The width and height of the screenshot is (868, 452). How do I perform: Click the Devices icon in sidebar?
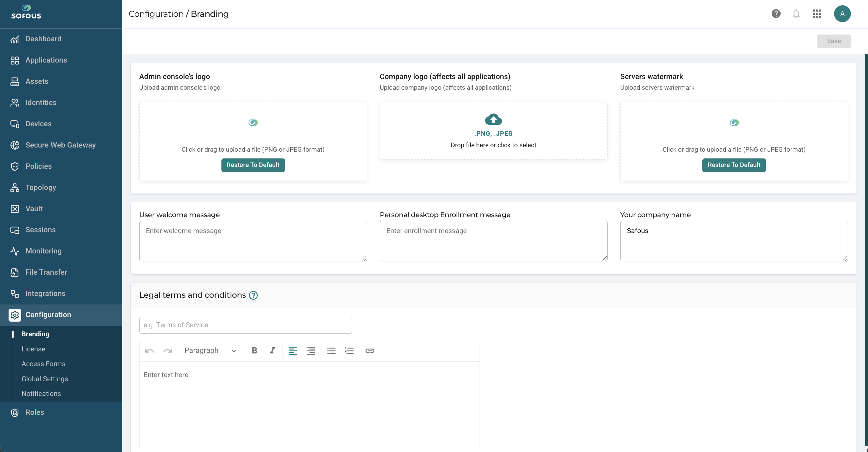[x=14, y=124]
